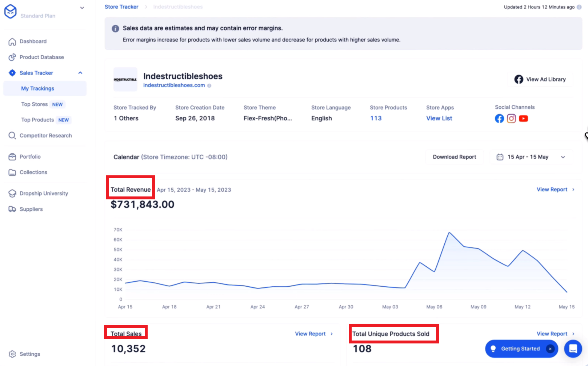This screenshot has width=588, height=366.
Task: Open View Report for Total Sales
Action: click(314, 334)
